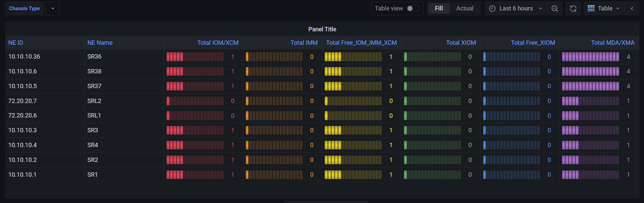Click the MDA/XMA value 4 for SR36

click(628, 57)
